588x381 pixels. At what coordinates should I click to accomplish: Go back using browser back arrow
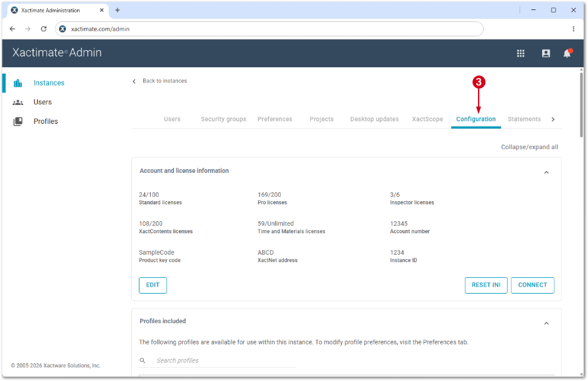(x=13, y=29)
